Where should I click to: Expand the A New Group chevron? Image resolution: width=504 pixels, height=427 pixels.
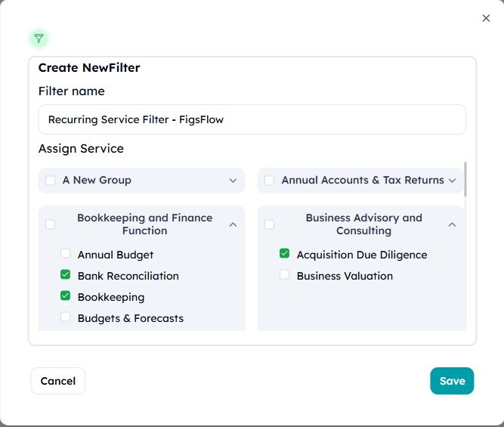coord(233,181)
